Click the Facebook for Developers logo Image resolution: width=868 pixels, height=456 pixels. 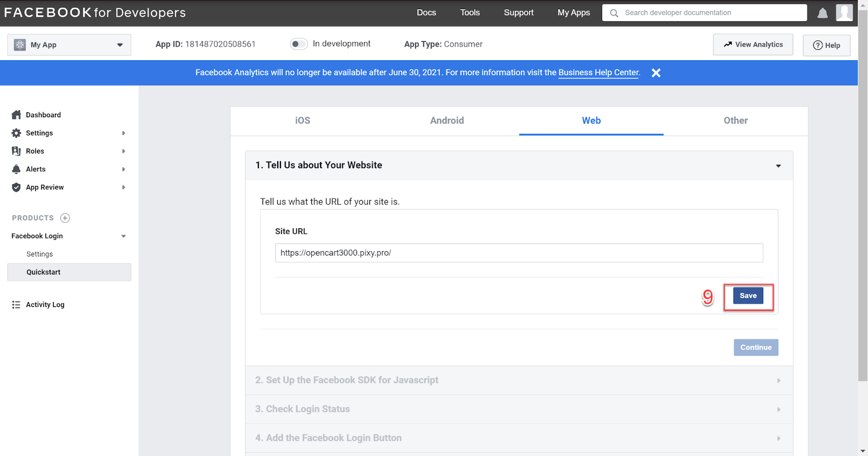95,12
